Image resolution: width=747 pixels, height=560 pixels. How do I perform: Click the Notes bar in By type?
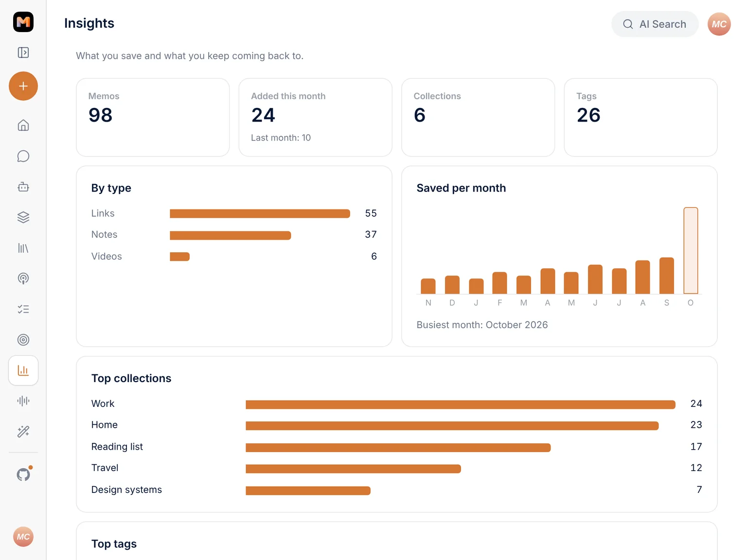231,235
